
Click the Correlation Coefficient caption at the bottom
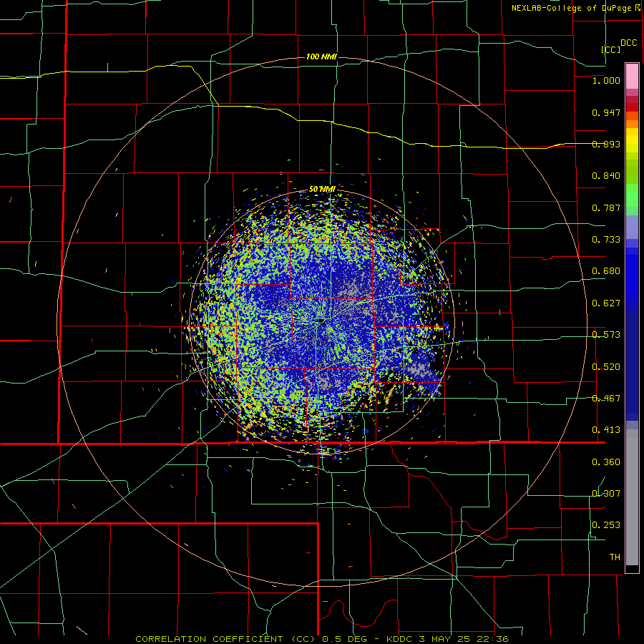tap(322, 639)
